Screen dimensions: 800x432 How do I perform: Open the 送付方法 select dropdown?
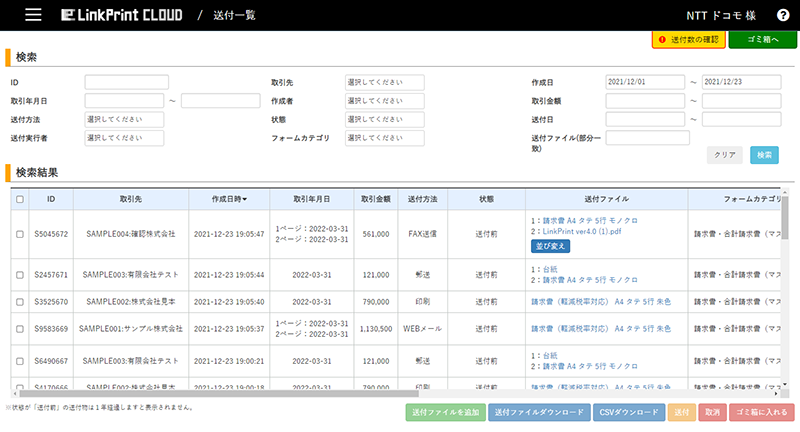(x=124, y=119)
